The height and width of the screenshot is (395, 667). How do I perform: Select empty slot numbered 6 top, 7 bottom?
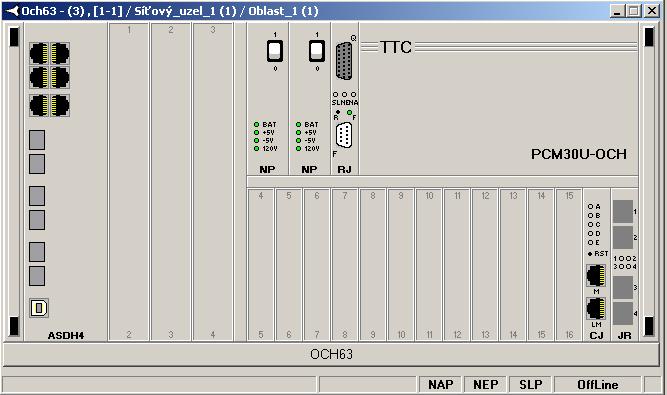pyautogui.click(x=316, y=265)
